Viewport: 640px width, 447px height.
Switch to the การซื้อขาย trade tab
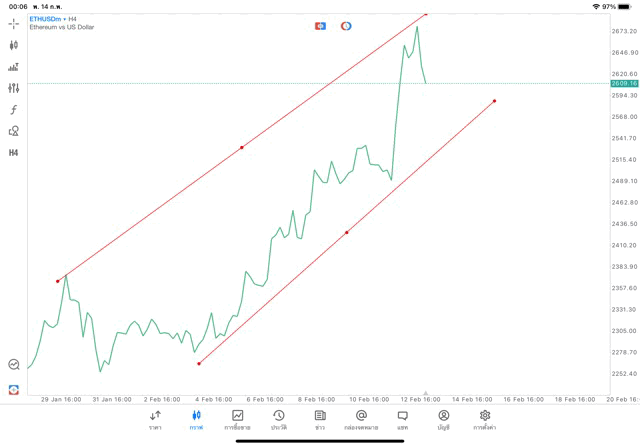[238, 419]
